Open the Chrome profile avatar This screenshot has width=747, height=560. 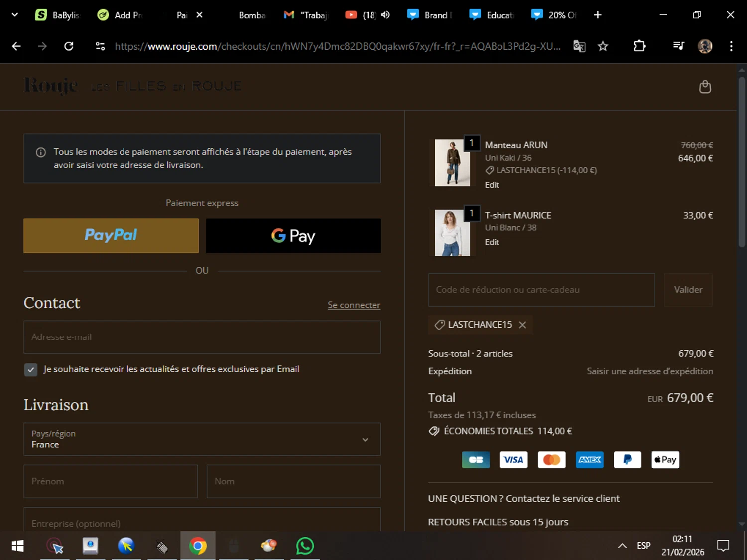[x=705, y=46]
